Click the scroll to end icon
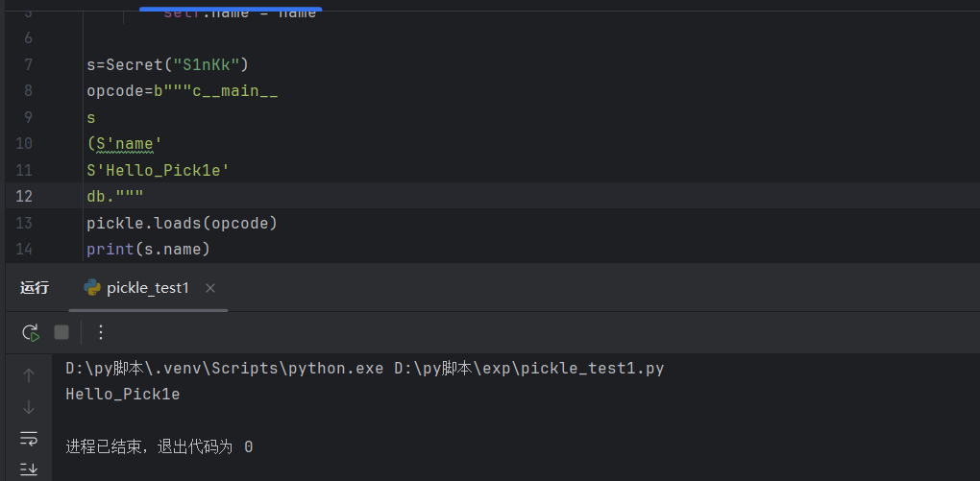The width and height of the screenshot is (980, 481). click(29, 469)
